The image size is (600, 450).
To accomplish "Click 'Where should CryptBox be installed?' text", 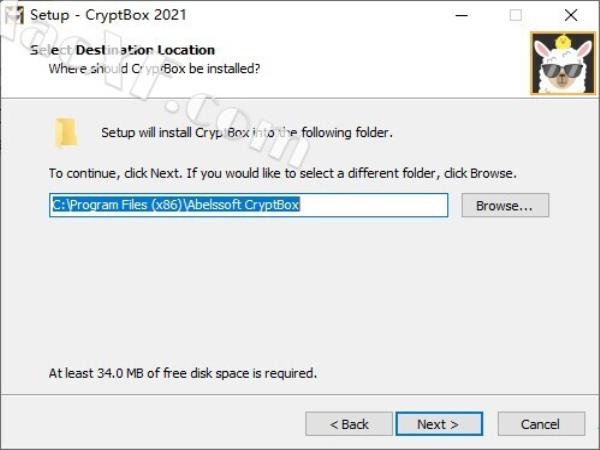I will click(x=154, y=69).
